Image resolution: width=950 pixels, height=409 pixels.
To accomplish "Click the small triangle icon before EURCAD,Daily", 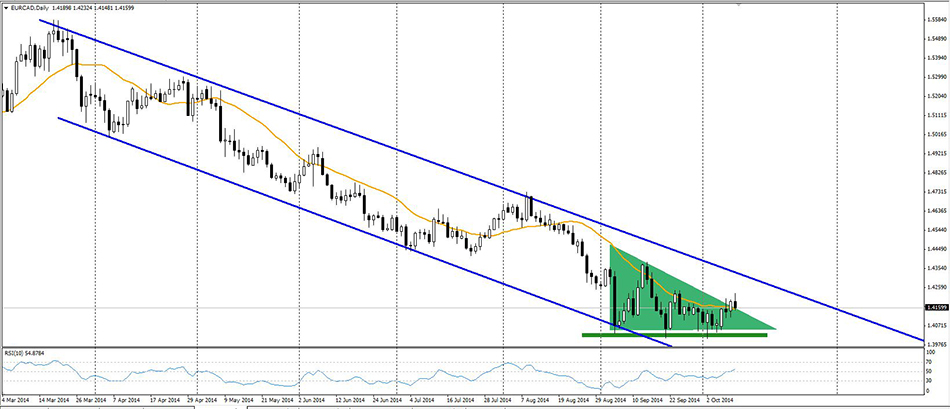I will click(x=6, y=8).
